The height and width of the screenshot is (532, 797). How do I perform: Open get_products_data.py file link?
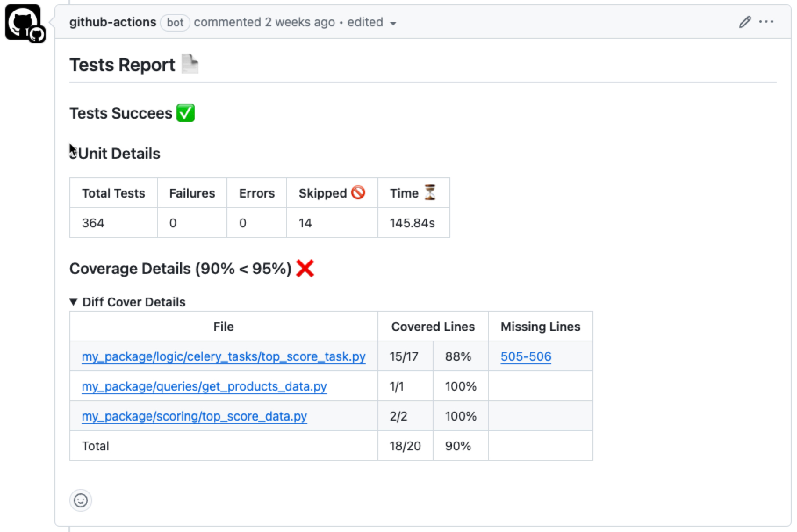tap(204, 386)
